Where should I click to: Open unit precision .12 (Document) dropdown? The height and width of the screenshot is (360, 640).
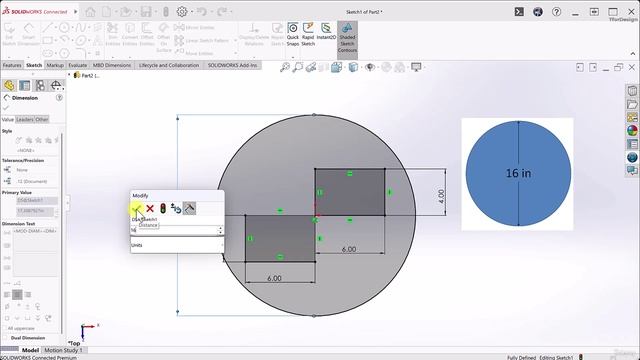[36, 181]
